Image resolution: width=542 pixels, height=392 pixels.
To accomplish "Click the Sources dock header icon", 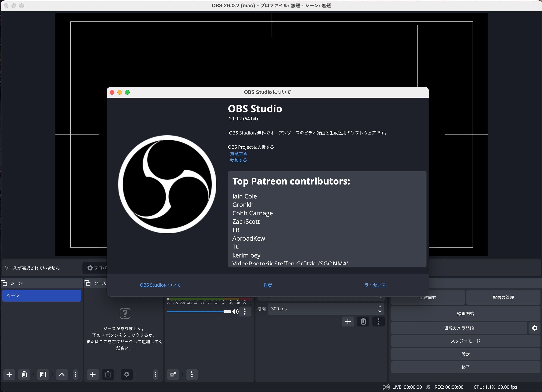I will coord(87,283).
